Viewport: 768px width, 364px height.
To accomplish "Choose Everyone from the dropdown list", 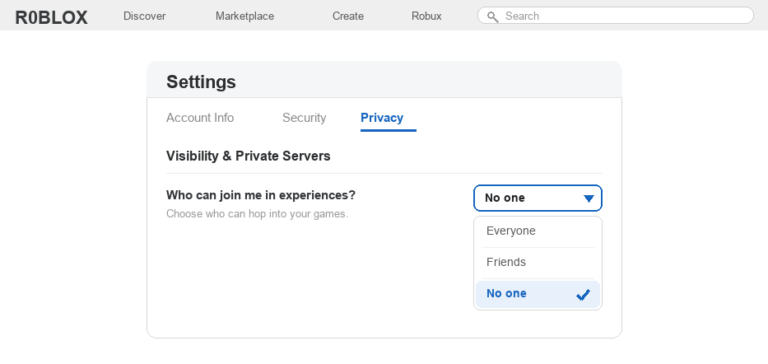I will click(538, 231).
